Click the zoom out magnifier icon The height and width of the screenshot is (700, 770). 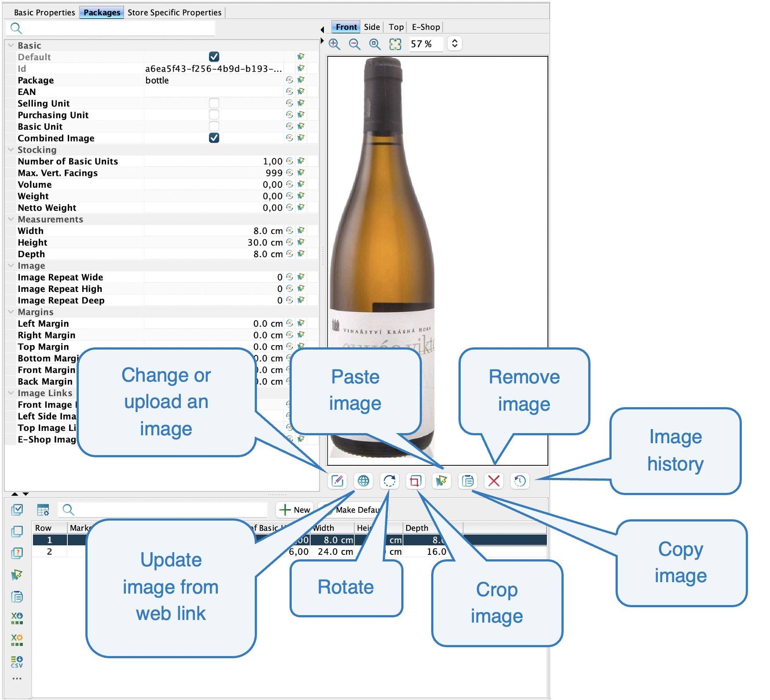coord(355,44)
